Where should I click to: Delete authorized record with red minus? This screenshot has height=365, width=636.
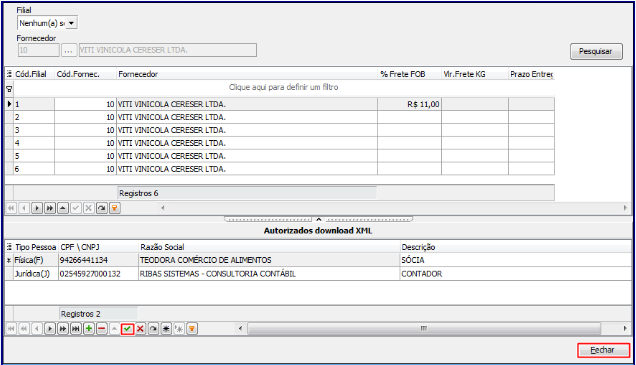(102, 328)
